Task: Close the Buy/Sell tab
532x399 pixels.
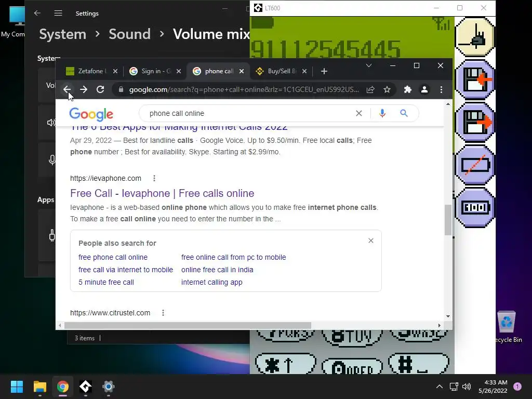Action: tap(304, 71)
